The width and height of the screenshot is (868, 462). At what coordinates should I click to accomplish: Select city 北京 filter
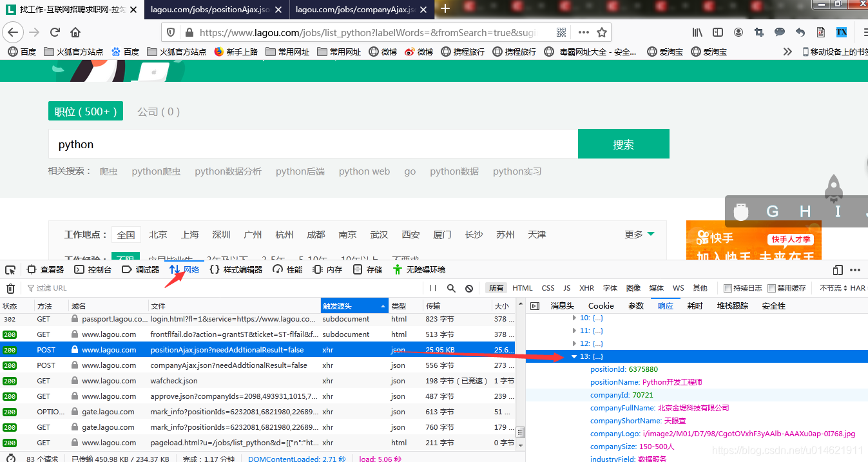[158, 235]
